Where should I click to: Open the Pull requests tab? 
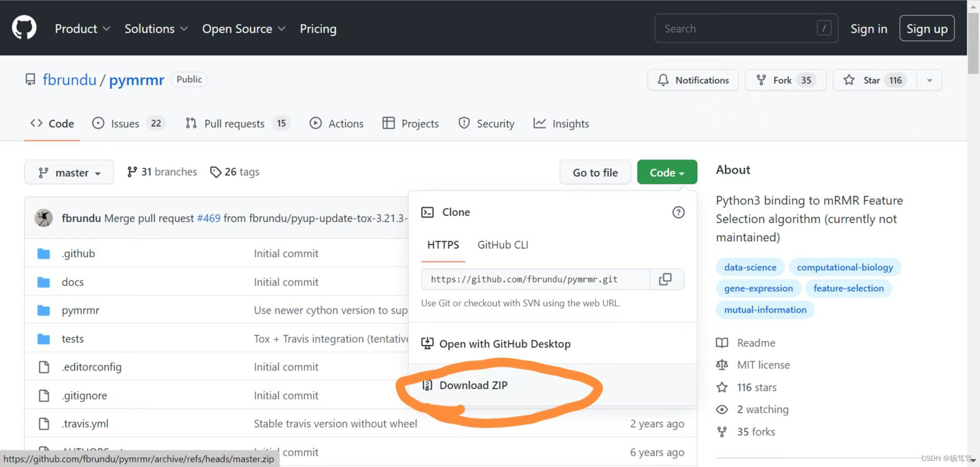click(237, 124)
